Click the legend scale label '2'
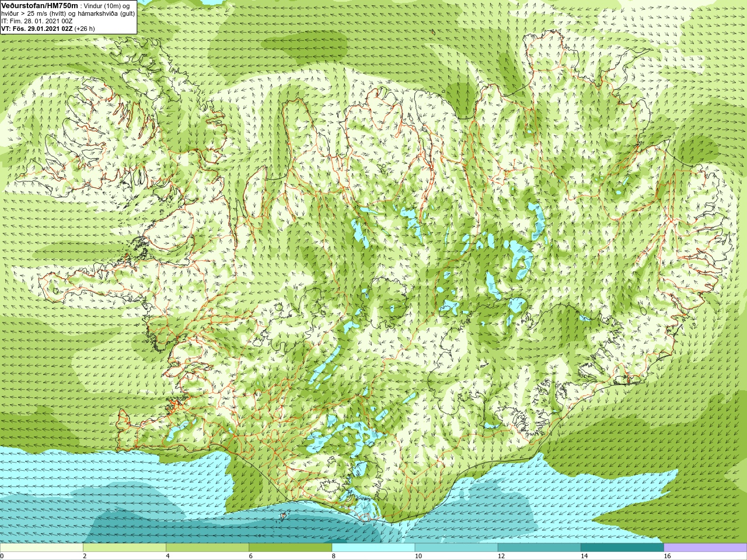This screenshot has height=560, width=747. point(85,556)
